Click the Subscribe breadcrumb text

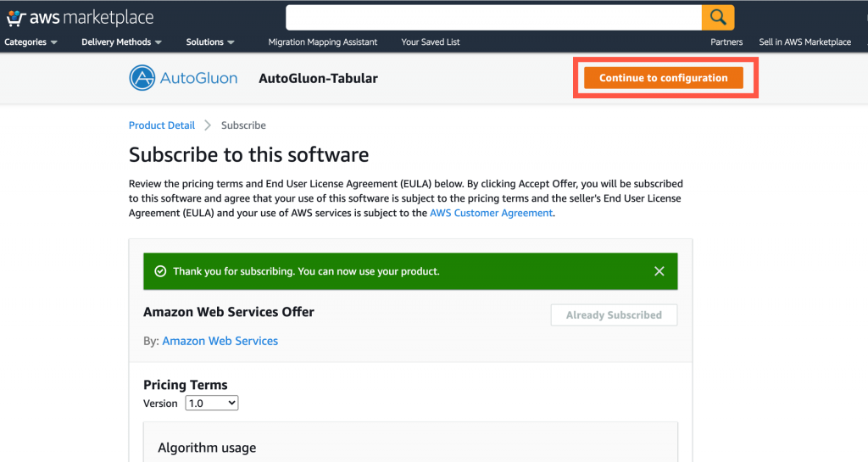[x=243, y=125]
